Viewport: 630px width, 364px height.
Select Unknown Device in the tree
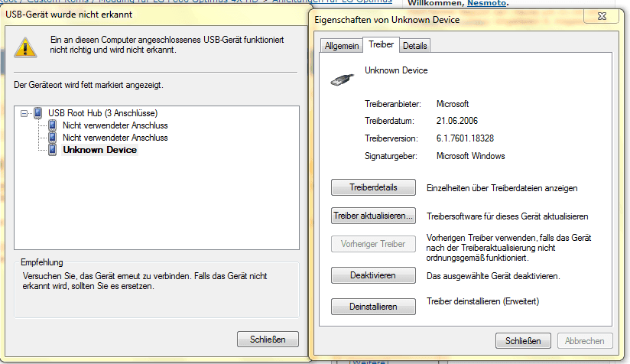(x=99, y=150)
